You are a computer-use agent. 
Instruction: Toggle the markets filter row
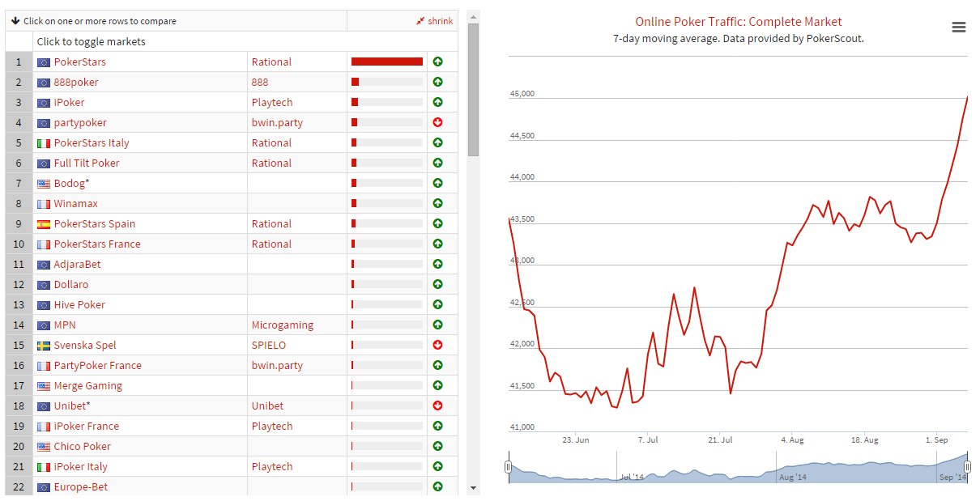point(245,41)
